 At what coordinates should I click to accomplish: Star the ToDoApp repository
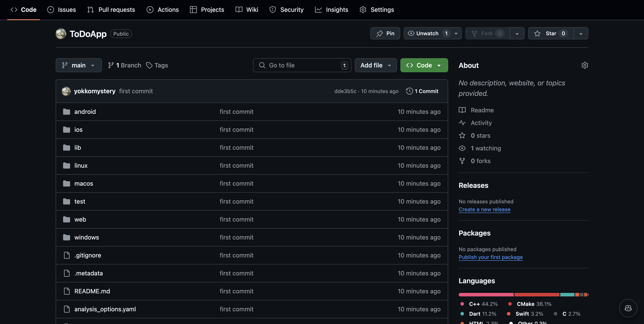[x=550, y=33]
